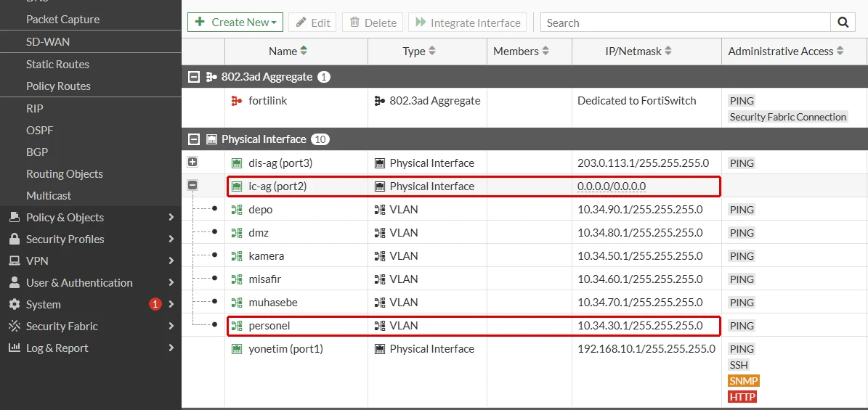Click the dmz VLAN icon
Viewport: 868px width, 410px height.
click(x=237, y=233)
